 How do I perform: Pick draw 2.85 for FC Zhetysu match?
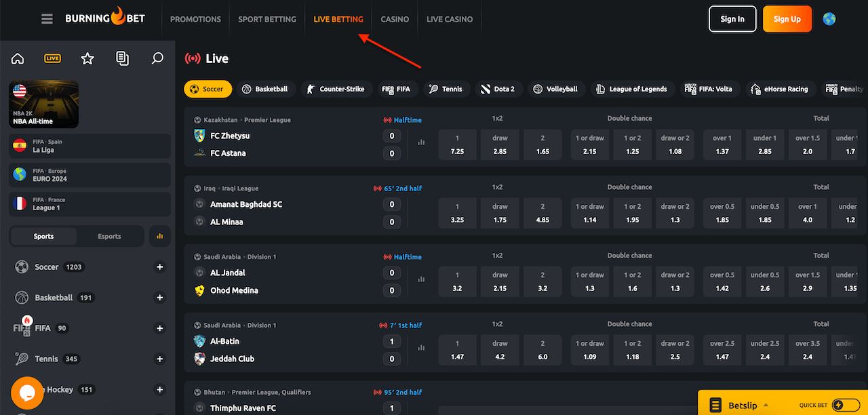500,144
